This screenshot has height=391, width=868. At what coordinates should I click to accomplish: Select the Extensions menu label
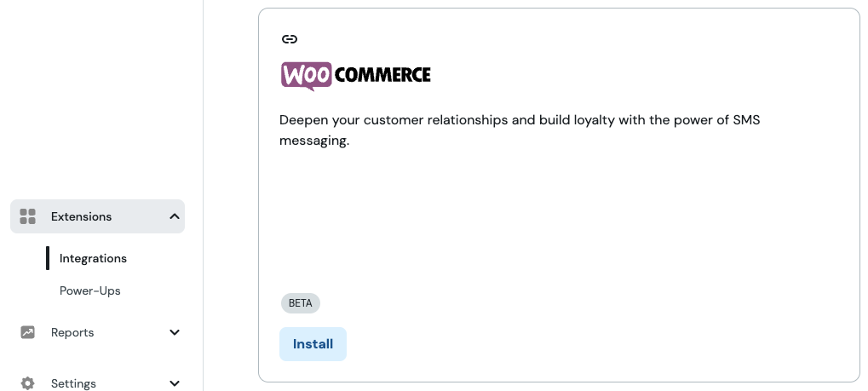(x=82, y=216)
